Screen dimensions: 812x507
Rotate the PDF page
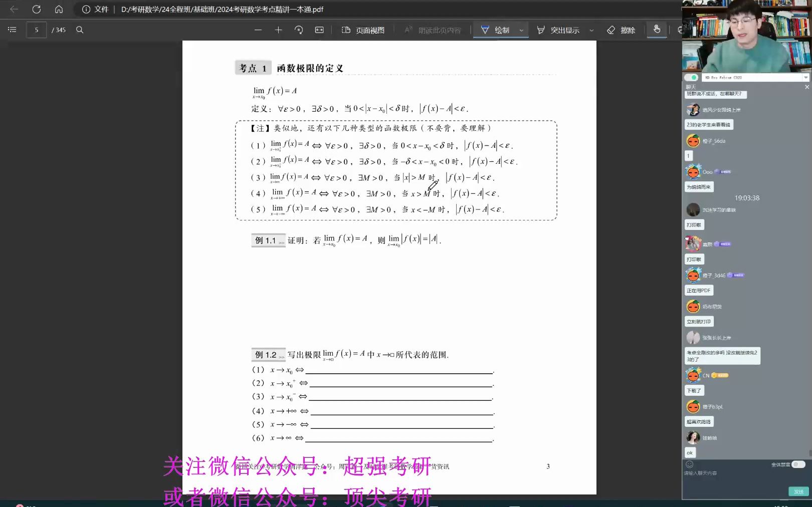(x=299, y=30)
